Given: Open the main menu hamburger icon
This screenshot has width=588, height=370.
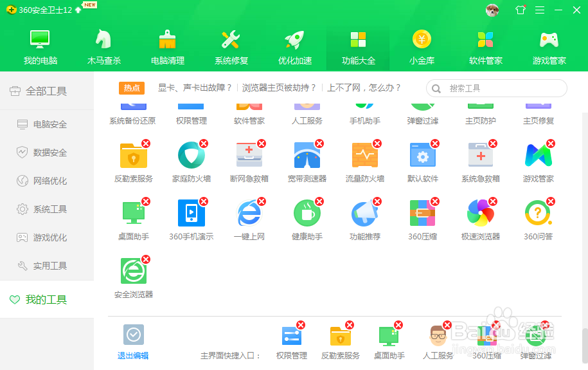Looking at the screenshot, I should 540,10.
